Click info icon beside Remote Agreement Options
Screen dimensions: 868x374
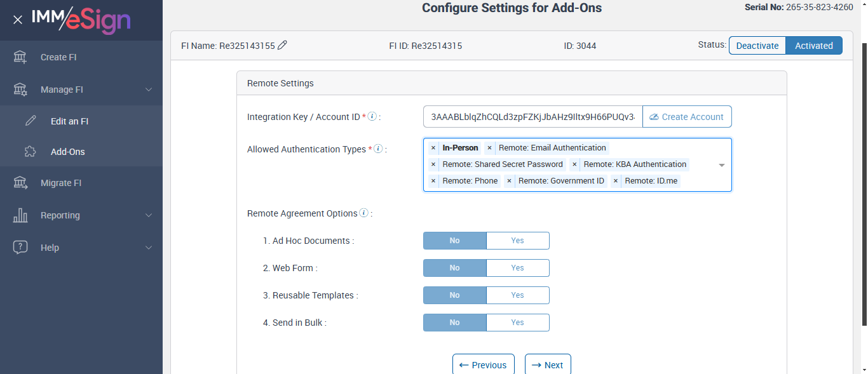point(363,213)
